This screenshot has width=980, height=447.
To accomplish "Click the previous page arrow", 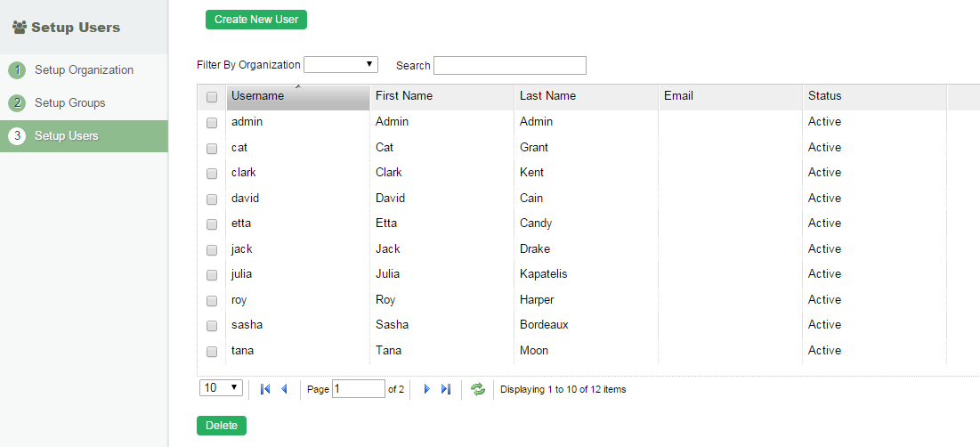I will point(284,389).
